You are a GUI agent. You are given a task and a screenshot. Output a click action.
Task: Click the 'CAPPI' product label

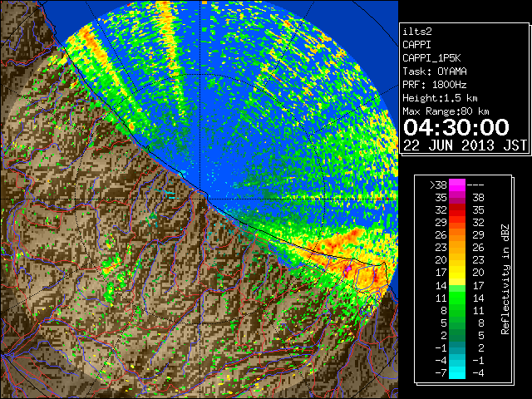click(416, 45)
